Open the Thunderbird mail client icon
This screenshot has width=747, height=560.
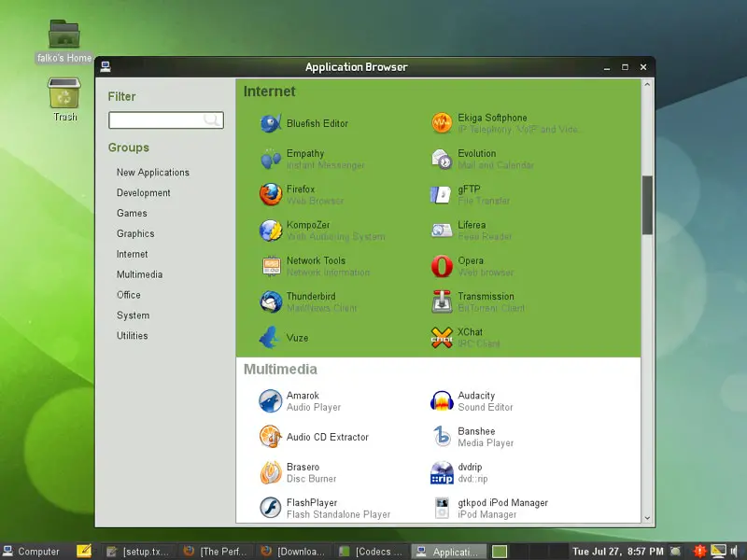[x=271, y=301]
